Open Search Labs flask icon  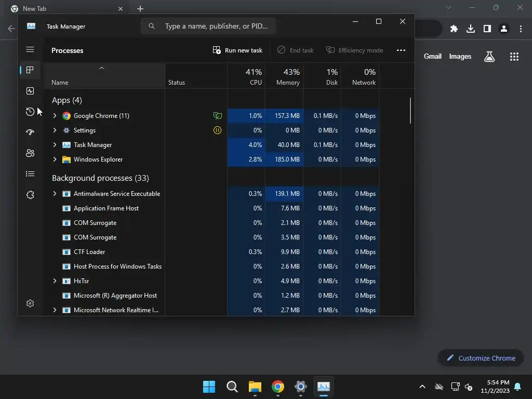click(x=489, y=57)
